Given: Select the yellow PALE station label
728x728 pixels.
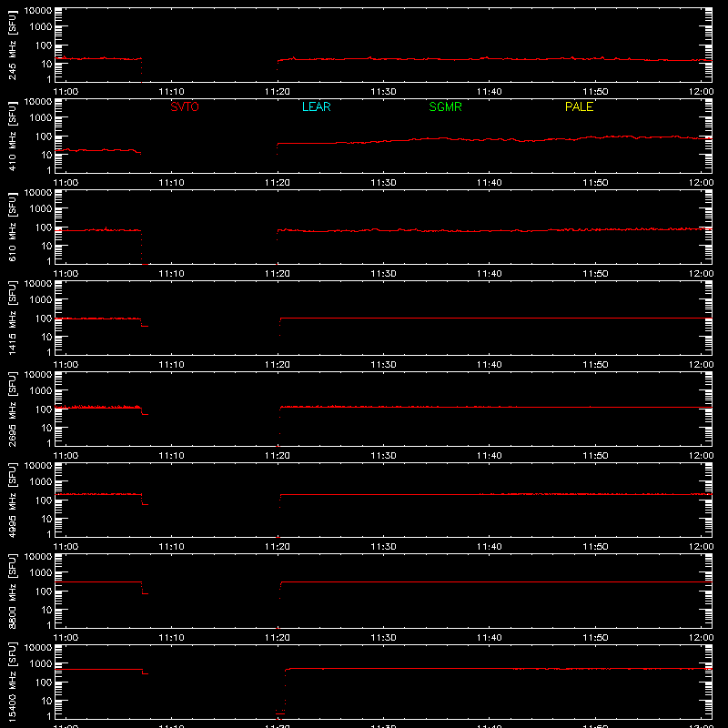Looking at the screenshot, I should pos(579,106).
